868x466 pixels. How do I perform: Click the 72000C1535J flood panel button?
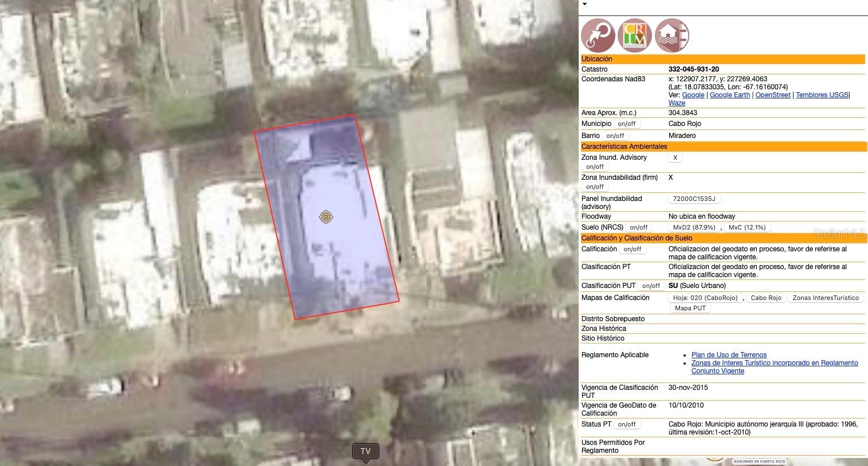pyautogui.click(x=694, y=199)
